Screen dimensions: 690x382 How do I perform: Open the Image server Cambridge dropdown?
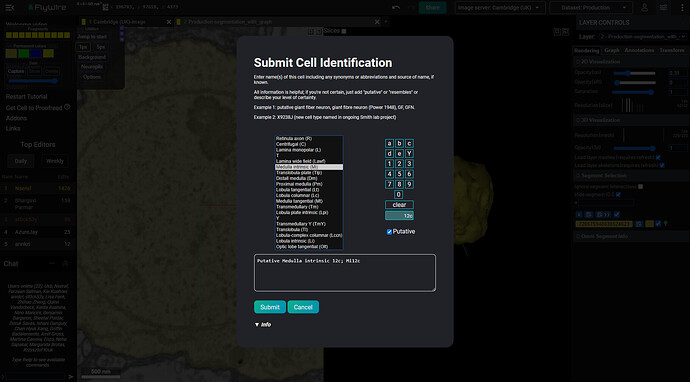click(500, 7)
